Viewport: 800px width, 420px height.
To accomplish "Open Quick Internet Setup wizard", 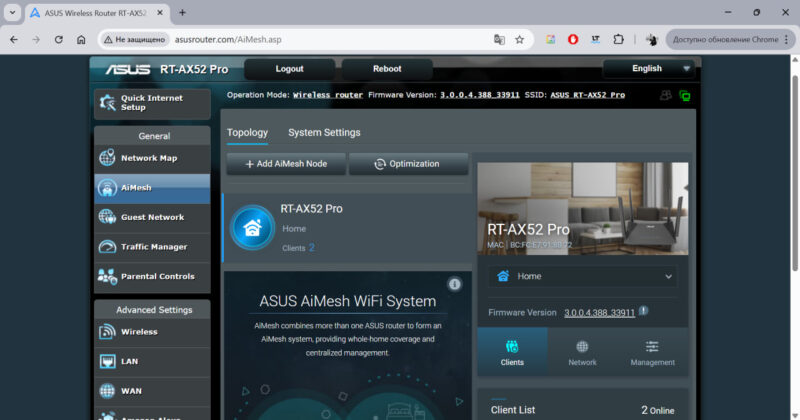I will [x=152, y=103].
